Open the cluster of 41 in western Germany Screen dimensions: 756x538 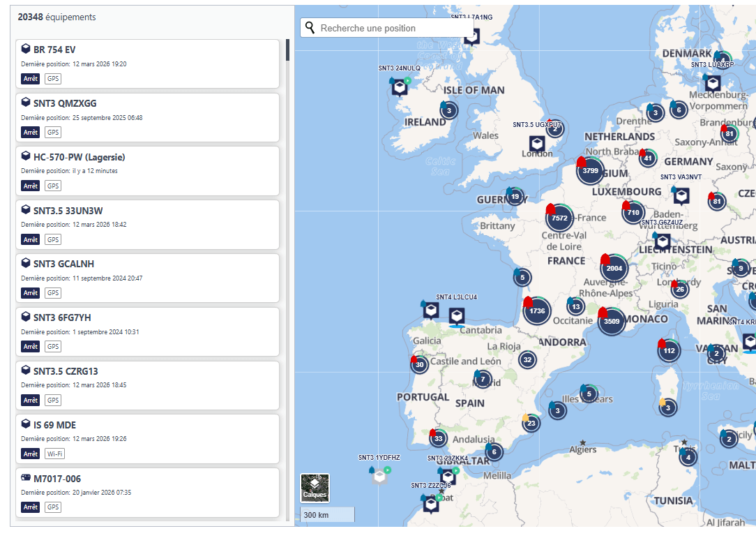pyautogui.click(x=647, y=158)
